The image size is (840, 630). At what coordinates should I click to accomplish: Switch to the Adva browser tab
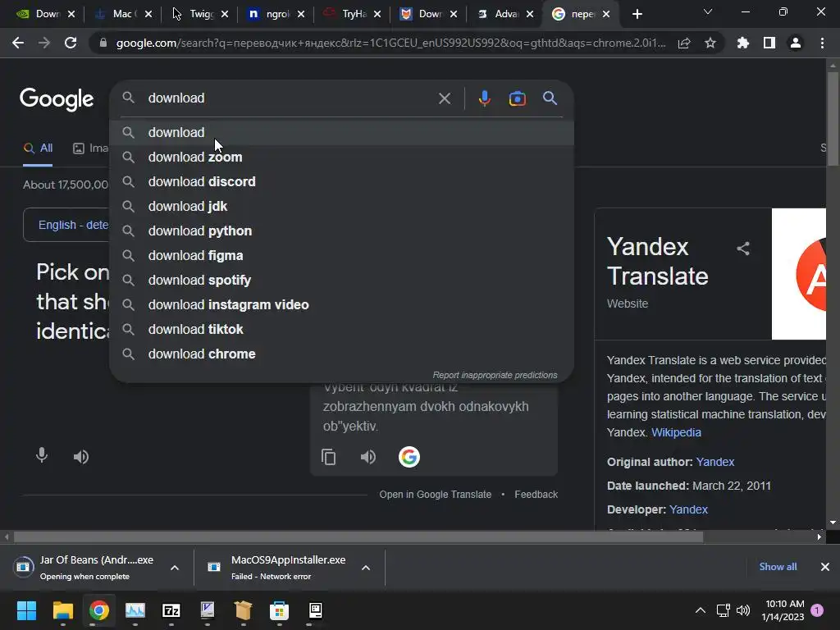coord(505,14)
